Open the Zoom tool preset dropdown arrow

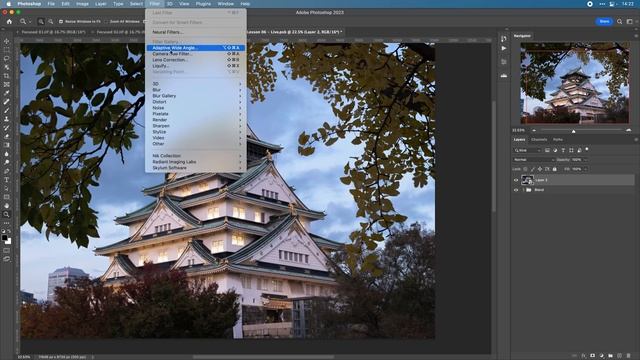(29, 21)
